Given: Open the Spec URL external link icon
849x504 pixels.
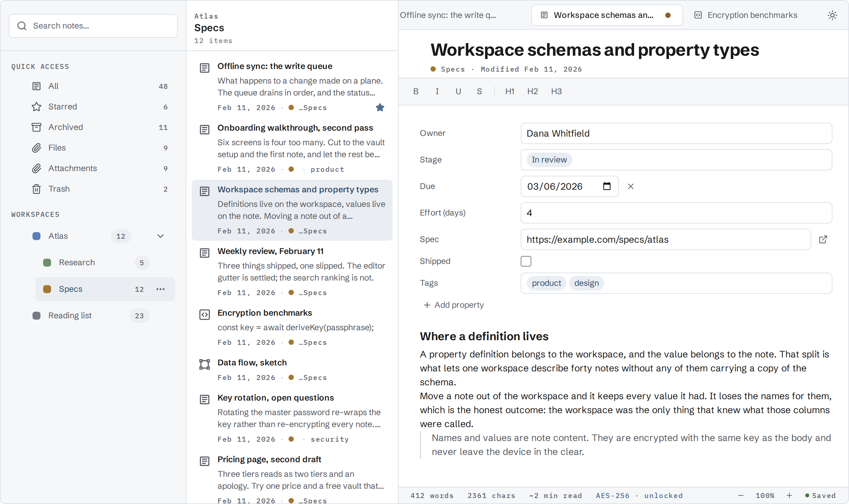Looking at the screenshot, I should 823,239.
